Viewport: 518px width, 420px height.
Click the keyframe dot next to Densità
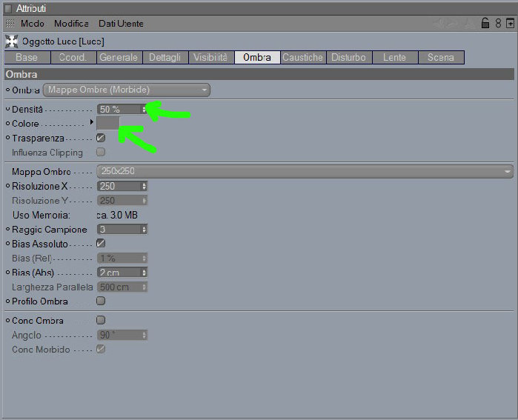pos(7,109)
